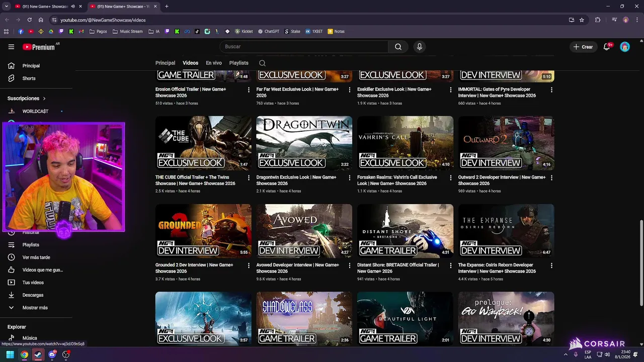Open Chrome tab search dropdown
This screenshot has height=362, width=644.
click(x=6, y=7)
